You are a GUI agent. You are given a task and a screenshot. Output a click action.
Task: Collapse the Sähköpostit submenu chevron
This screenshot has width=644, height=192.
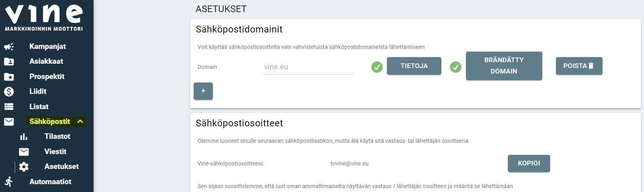[80, 122]
